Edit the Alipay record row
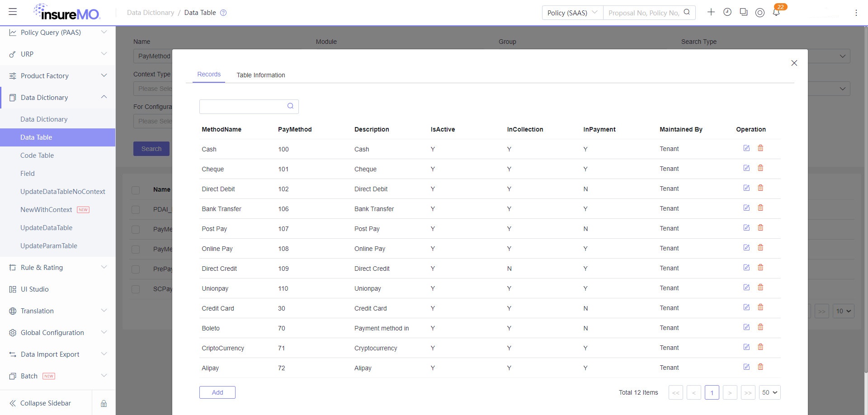 tap(746, 367)
